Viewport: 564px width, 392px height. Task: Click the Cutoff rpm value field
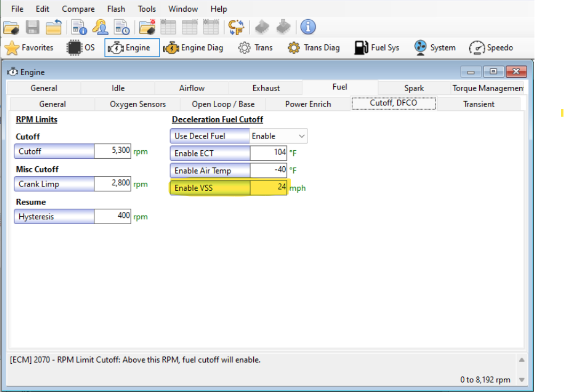click(112, 151)
